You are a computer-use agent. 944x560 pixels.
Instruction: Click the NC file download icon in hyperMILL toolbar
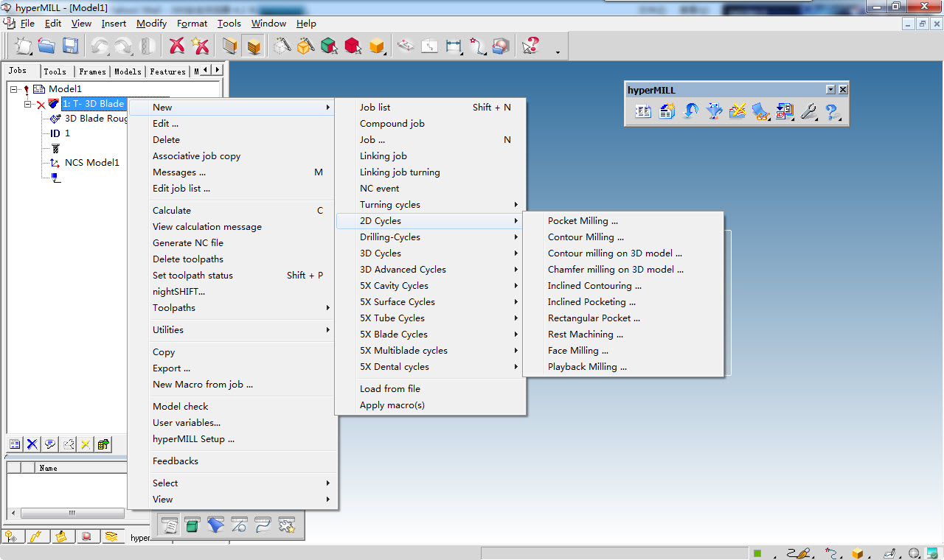(x=785, y=111)
